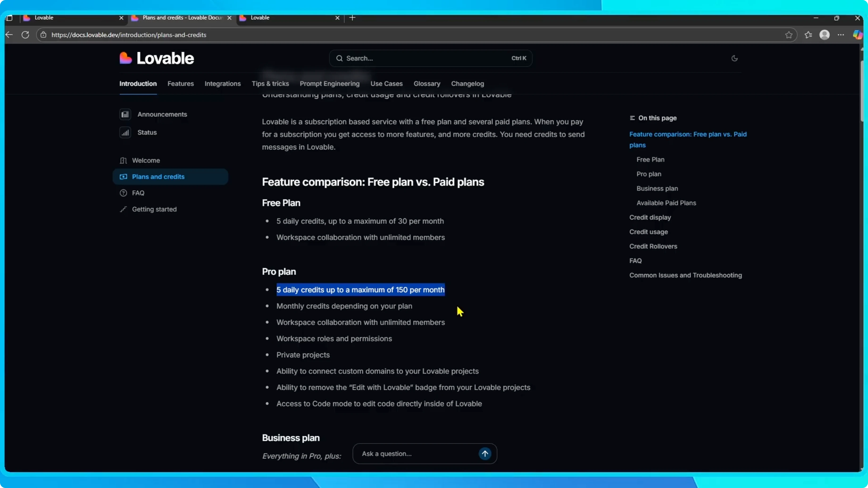Click the Getting started icon
The height and width of the screenshot is (488, 868).
tap(123, 209)
